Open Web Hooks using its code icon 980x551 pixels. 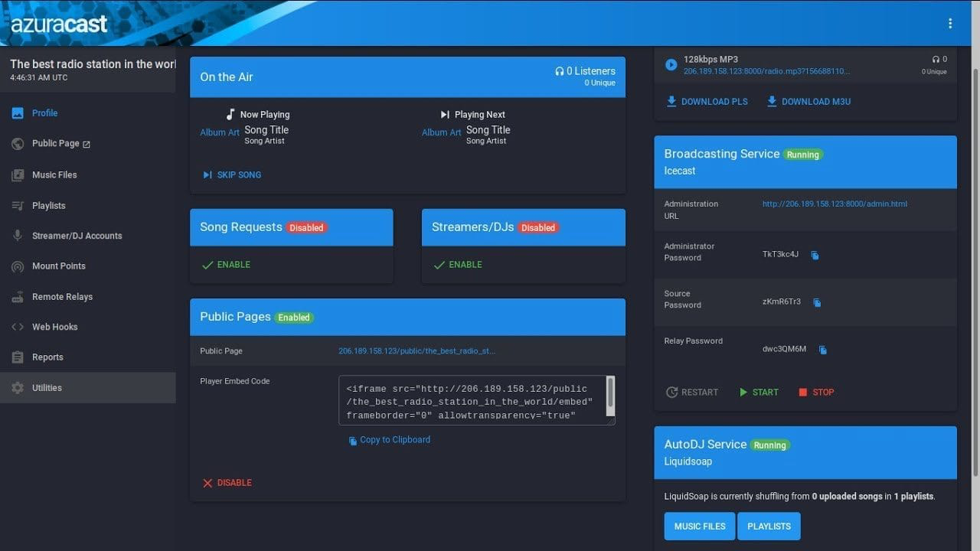[x=17, y=327]
